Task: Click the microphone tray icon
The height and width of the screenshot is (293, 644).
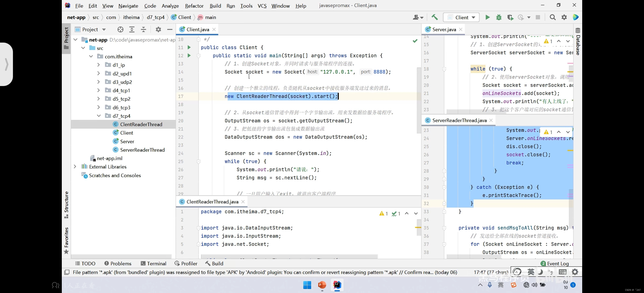Action: tap(490, 285)
